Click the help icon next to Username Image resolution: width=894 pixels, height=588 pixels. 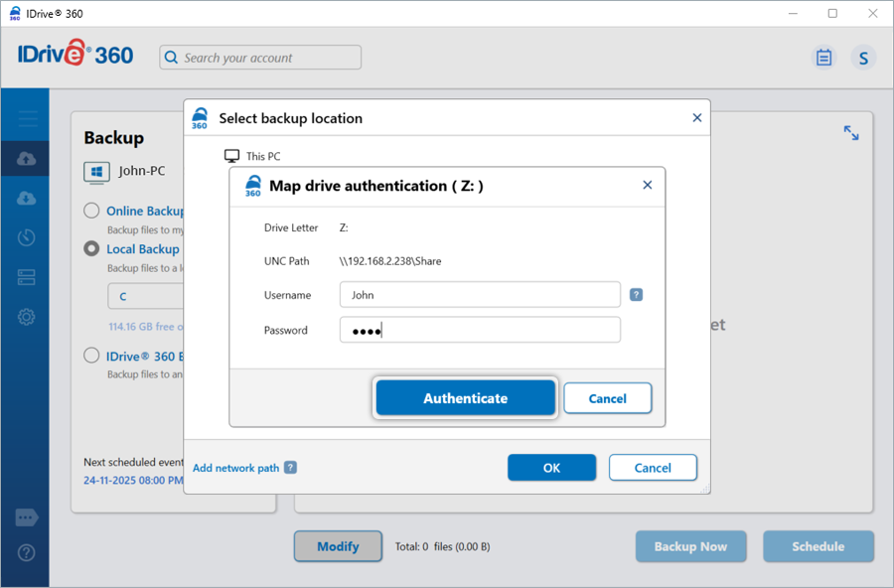[x=637, y=295]
